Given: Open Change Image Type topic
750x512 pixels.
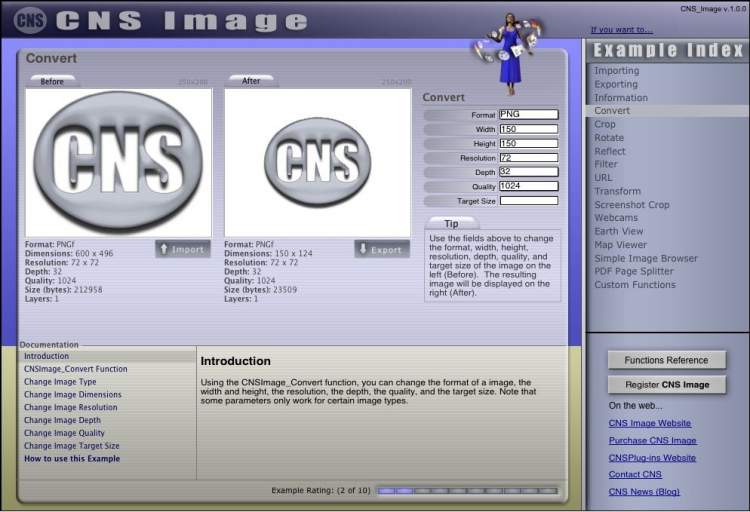Looking at the screenshot, I should point(60,382).
